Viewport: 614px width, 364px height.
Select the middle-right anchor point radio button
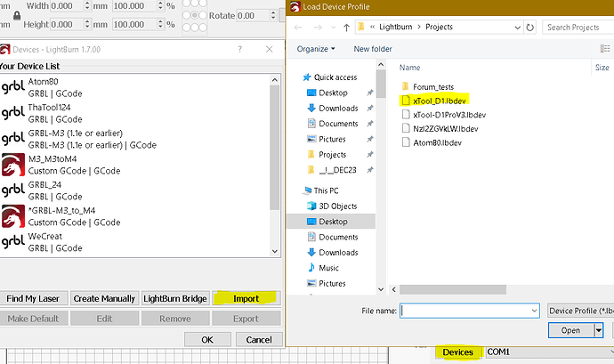click(203, 15)
